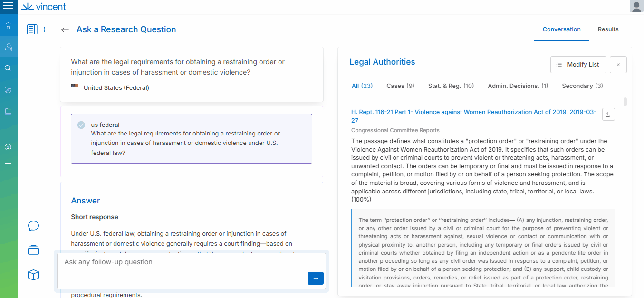644x298 pixels.
Task: Copy the H. Rept. 116-21 citation
Action: coord(608,114)
